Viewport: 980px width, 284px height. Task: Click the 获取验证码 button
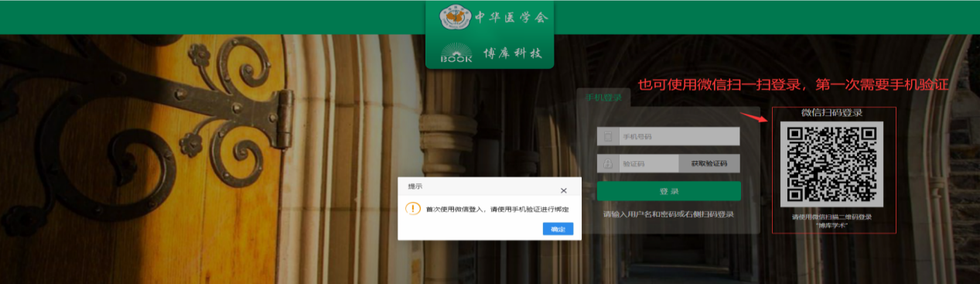709,163
